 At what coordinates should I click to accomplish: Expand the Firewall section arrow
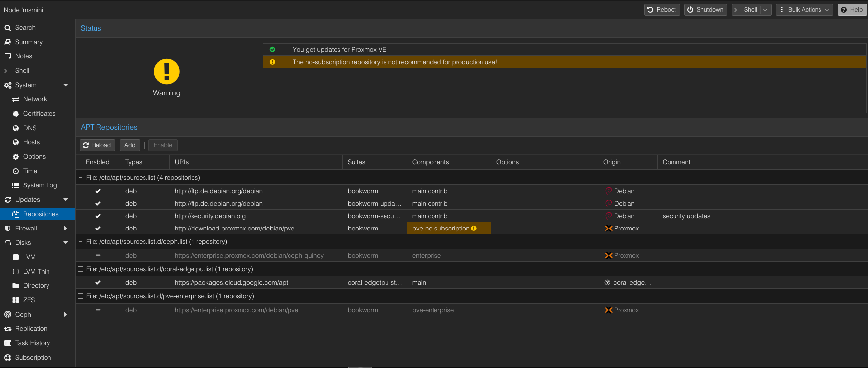pyautogui.click(x=66, y=229)
